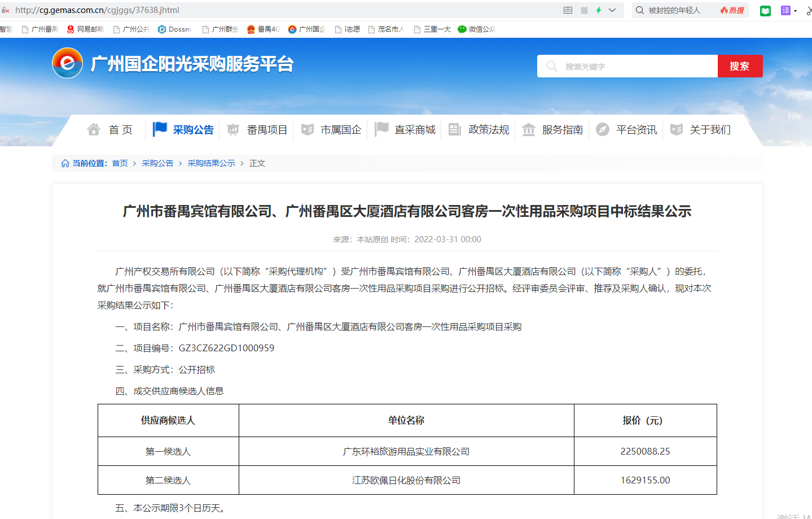Click the red 搜索 button
The image size is (812, 519).
click(x=740, y=66)
